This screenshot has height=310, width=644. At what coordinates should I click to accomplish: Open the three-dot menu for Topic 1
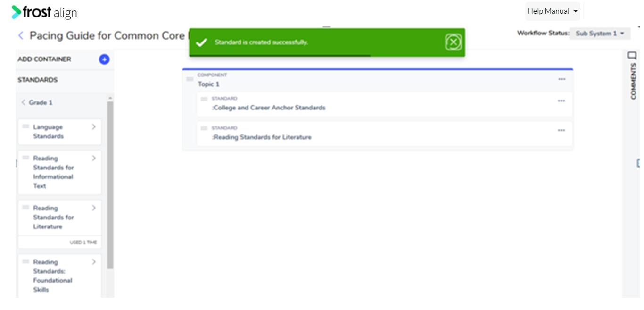[x=561, y=79]
